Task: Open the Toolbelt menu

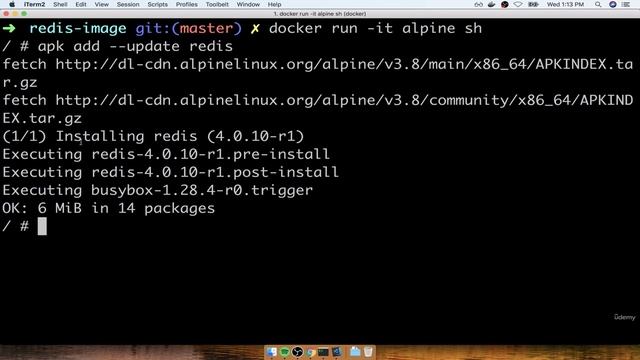Action: click(217, 4)
